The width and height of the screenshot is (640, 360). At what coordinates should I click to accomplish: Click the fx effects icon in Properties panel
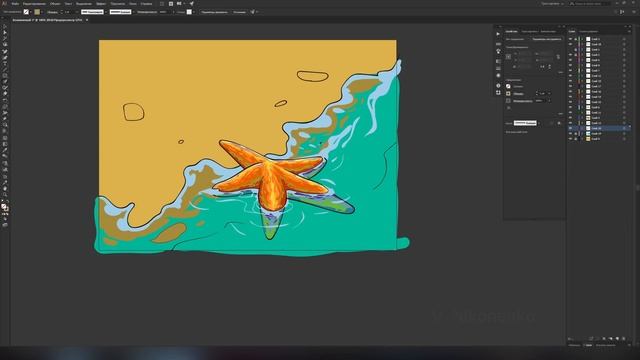coord(509,108)
